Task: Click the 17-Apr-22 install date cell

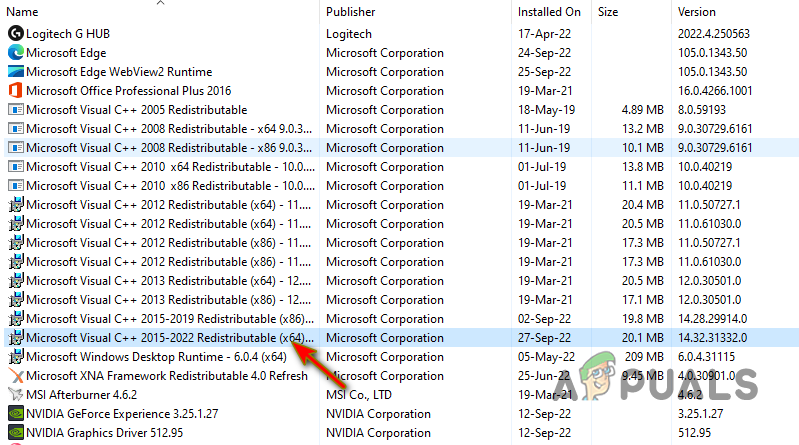Action: 544,34
